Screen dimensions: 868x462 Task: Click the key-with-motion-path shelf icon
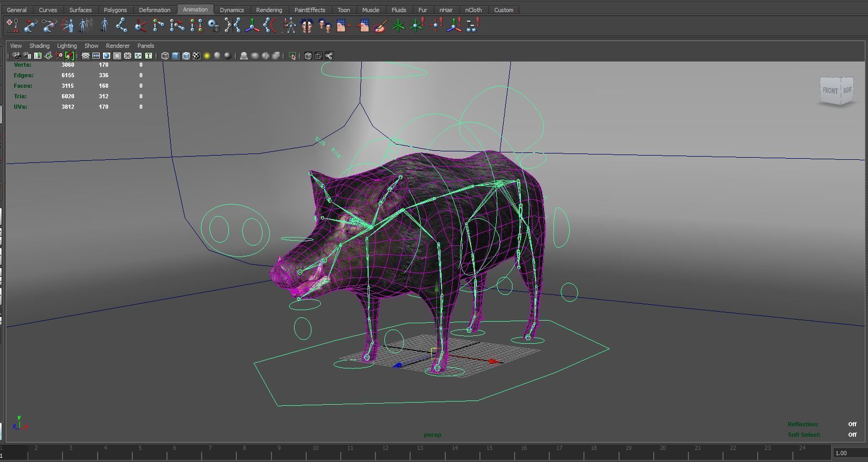click(x=49, y=25)
